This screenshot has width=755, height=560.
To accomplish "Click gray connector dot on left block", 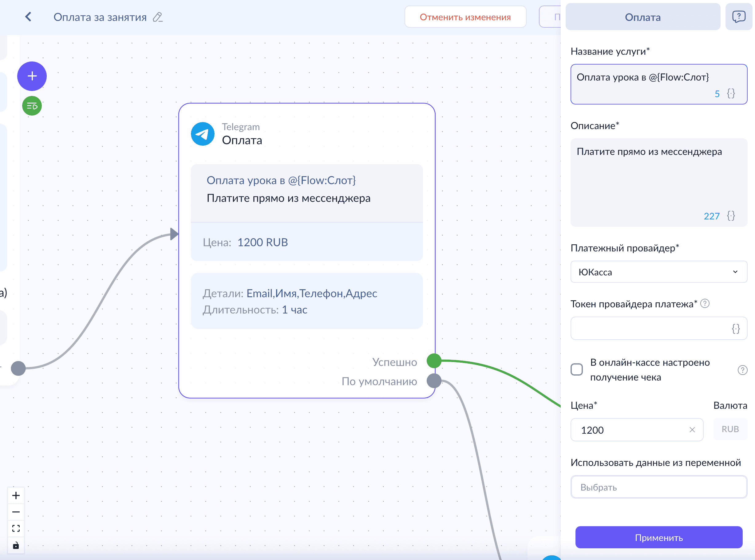I will (x=18, y=368).
